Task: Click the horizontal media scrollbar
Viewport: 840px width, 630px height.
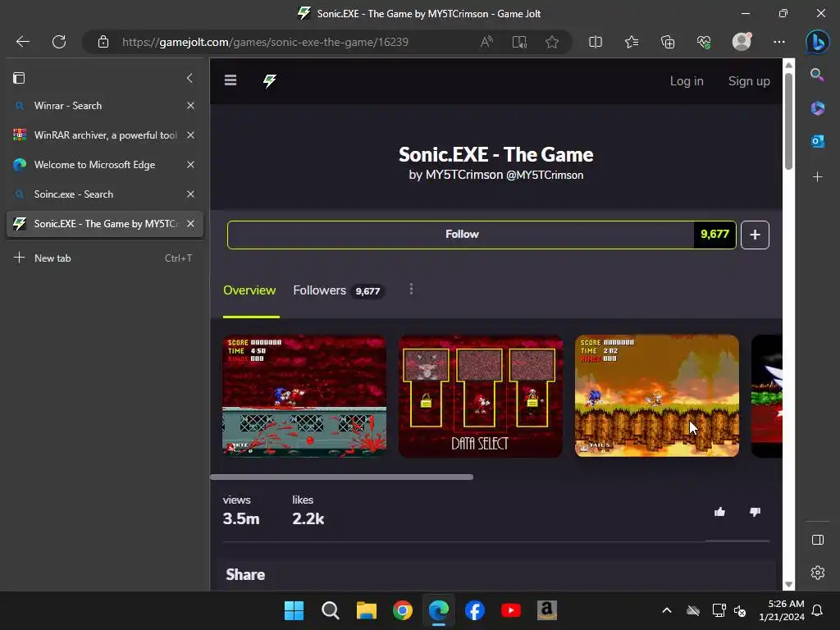Action: tap(342, 477)
